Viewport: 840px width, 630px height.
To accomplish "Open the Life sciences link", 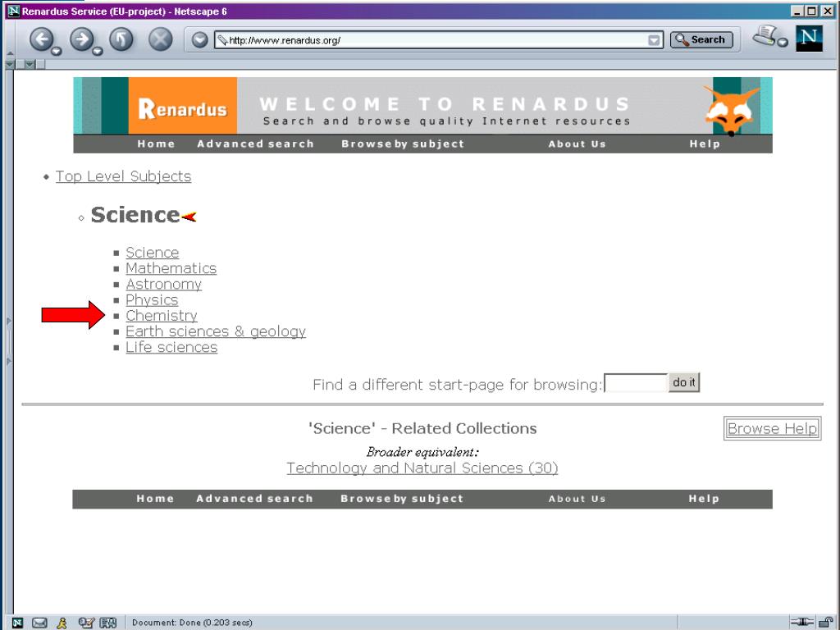I will click(171, 347).
